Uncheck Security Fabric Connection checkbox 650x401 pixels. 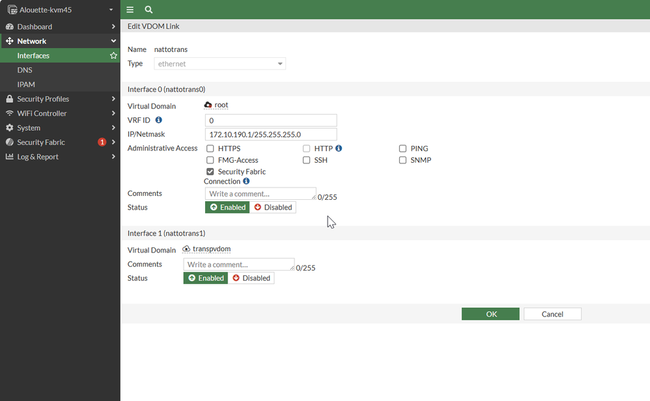(x=210, y=172)
